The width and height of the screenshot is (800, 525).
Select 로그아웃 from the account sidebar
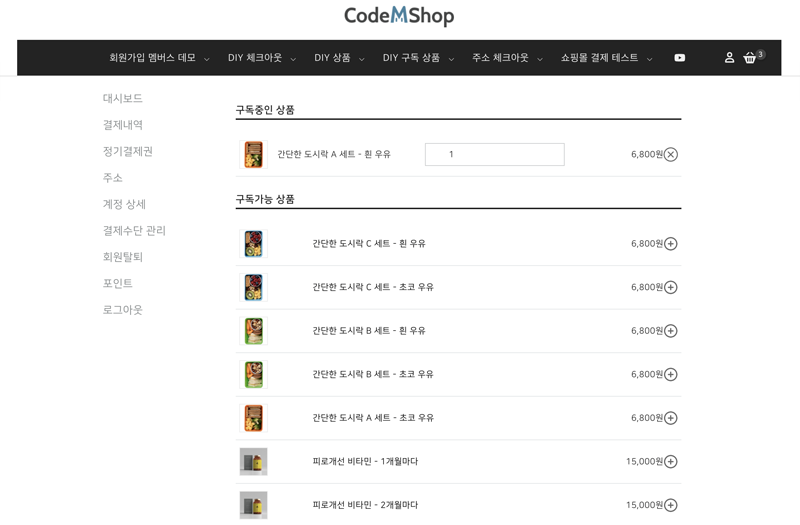(123, 310)
